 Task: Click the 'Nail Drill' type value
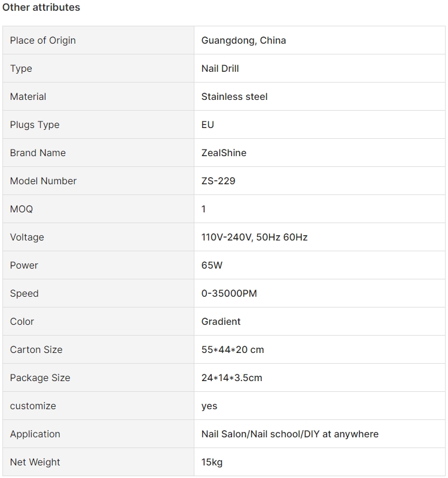[x=220, y=69]
